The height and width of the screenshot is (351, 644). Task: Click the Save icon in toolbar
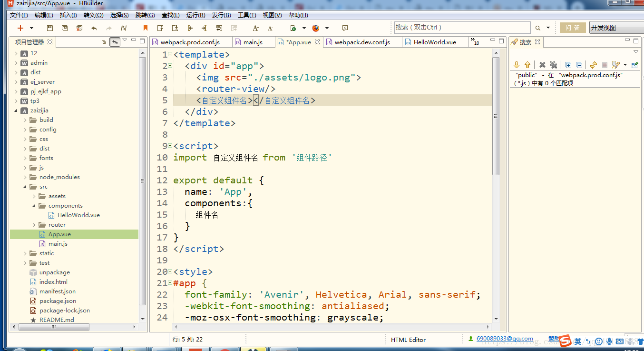click(50, 28)
